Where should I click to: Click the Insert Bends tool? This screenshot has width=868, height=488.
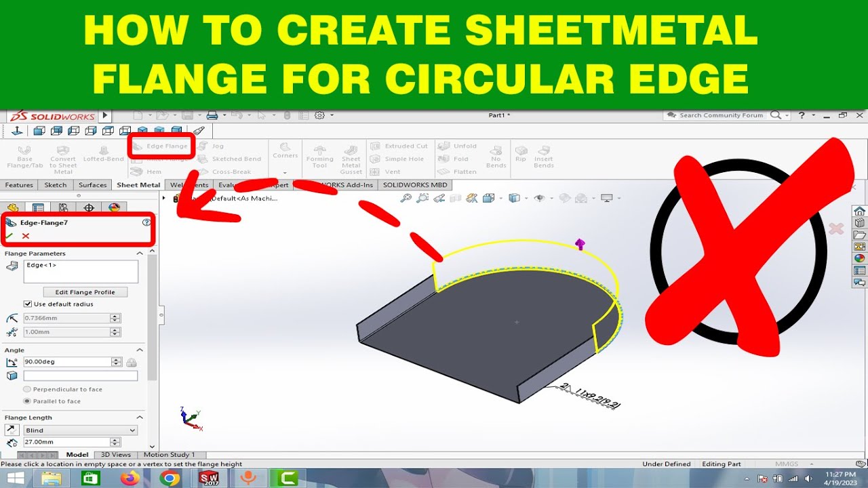click(543, 157)
